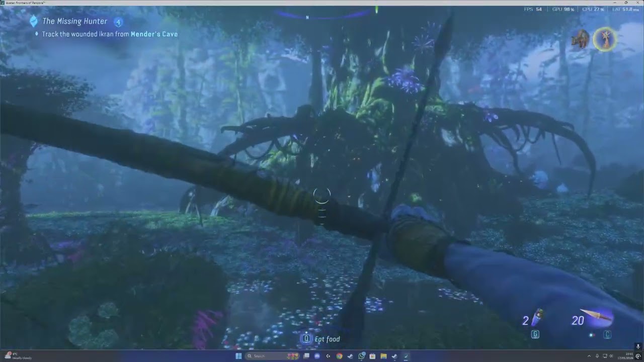Click the Q key Eat food prompt
The image size is (644, 362).
pos(320,339)
